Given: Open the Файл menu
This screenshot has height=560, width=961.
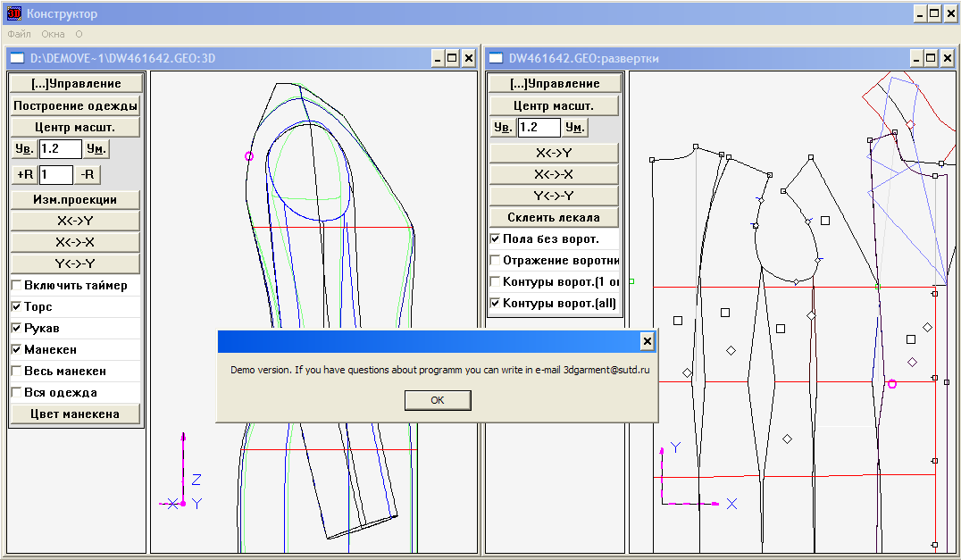Looking at the screenshot, I should [x=19, y=34].
